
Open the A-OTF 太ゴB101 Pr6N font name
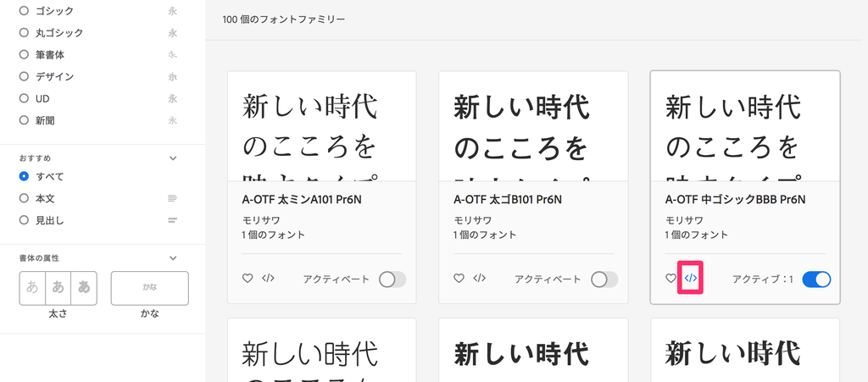[x=508, y=200]
